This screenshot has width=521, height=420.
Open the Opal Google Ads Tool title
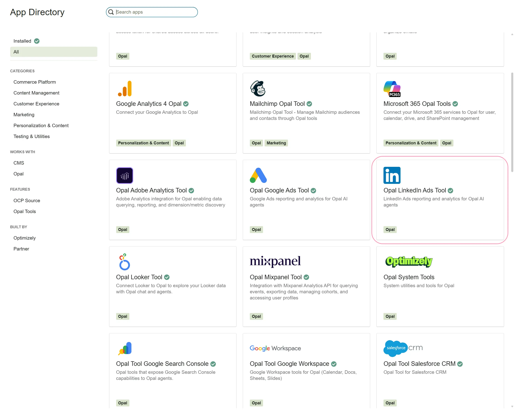[279, 190]
